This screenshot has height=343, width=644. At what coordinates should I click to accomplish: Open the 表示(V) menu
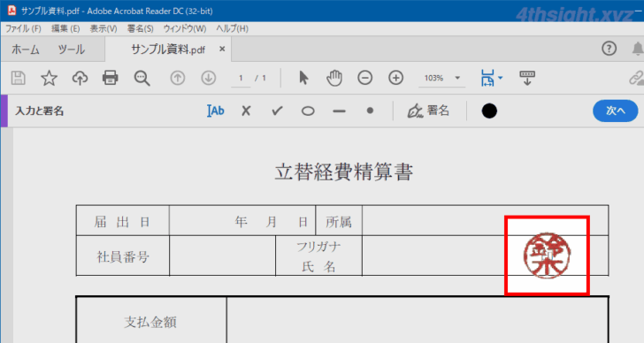pos(103,28)
